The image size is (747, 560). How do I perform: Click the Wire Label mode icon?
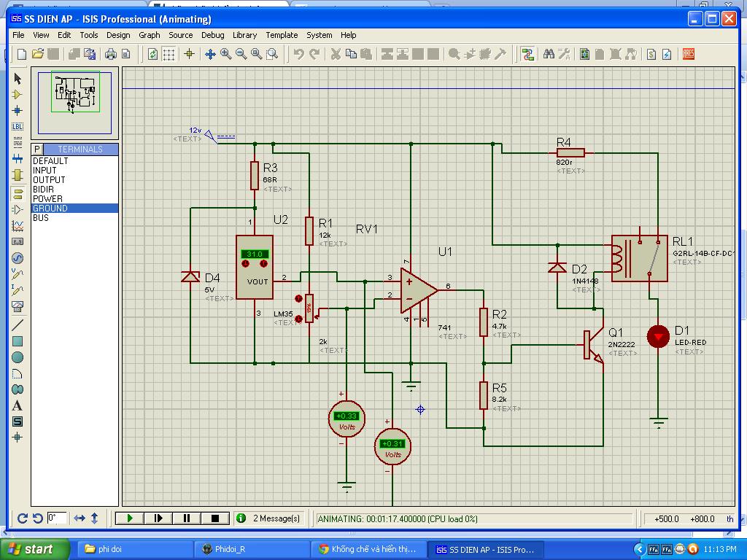pyautogui.click(x=18, y=127)
